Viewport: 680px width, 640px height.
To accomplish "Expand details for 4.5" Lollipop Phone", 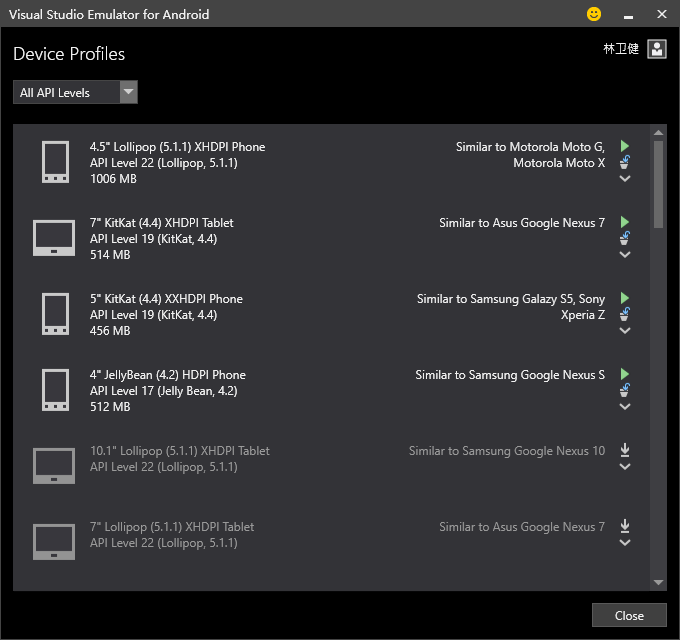I will (624, 178).
